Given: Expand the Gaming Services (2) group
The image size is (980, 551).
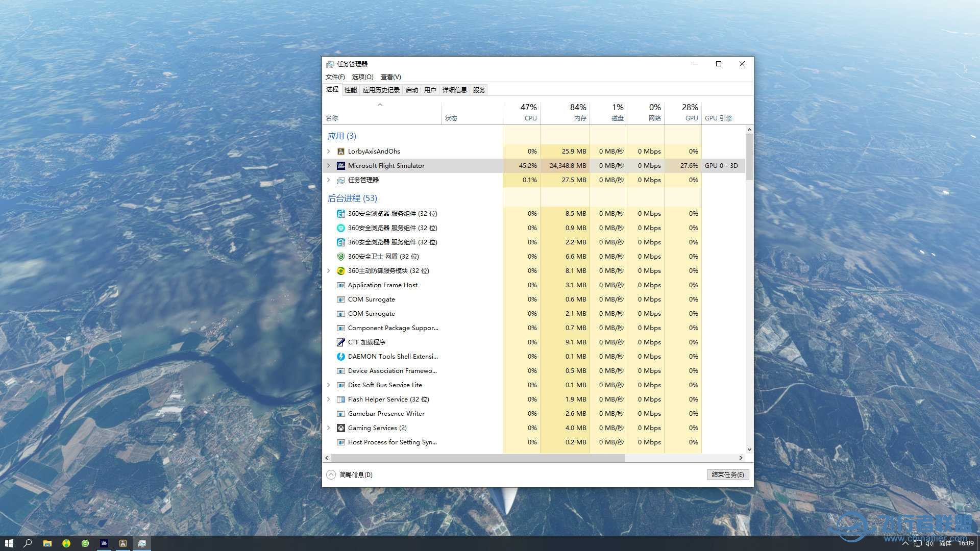Looking at the screenshot, I should (x=329, y=428).
